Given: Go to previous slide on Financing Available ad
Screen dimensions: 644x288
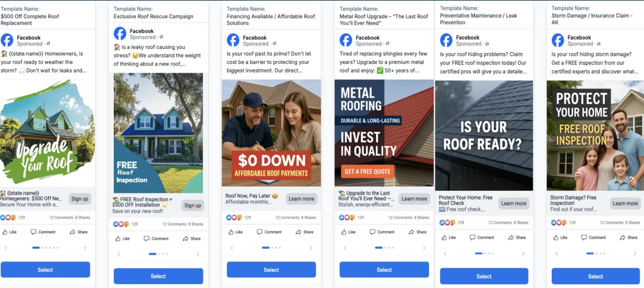Looking at the screenshot, I should (x=232, y=248).
